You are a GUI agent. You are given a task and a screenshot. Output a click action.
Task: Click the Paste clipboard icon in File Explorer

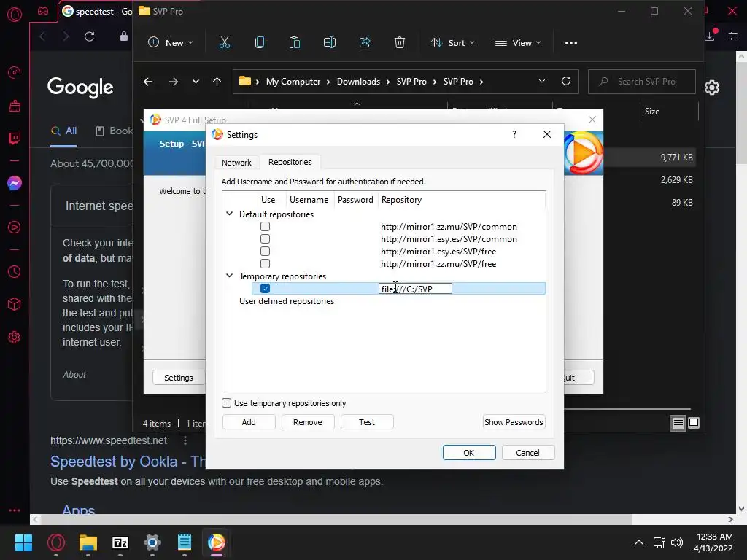click(x=295, y=43)
